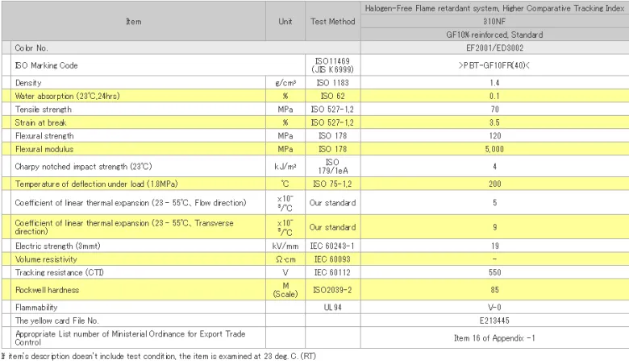This screenshot has height=364, width=629.
Task: Click the >PBT-GF10FR(40)< marking code value
Action: pos(494,65)
